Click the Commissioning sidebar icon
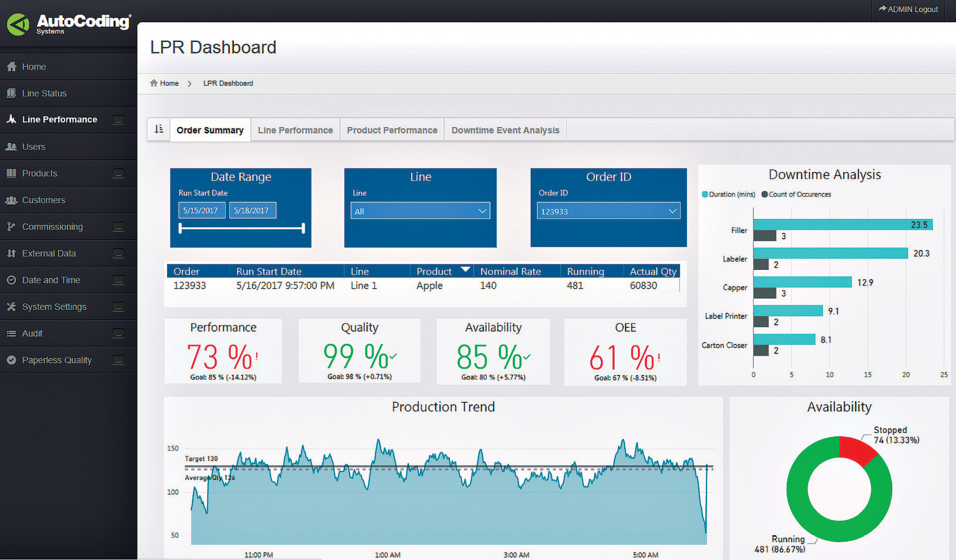Image resolution: width=956 pixels, height=560 pixels. [x=11, y=226]
